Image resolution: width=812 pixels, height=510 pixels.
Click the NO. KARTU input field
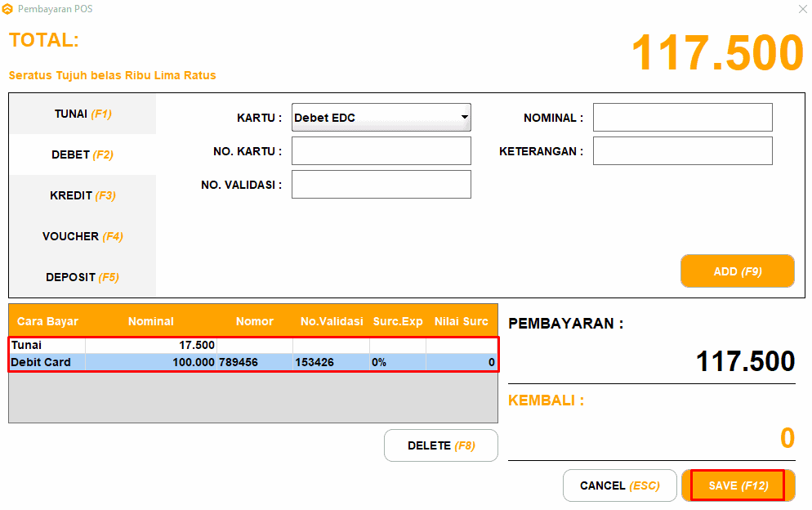pos(381,151)
